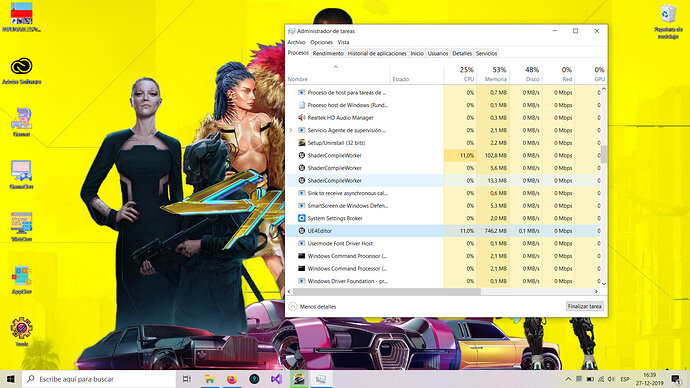The height and width of the screenshot is (388, 690).
Task: Click the icon of ShaderCompileWorker using 102,8 MB
Action: click(301, 155)
